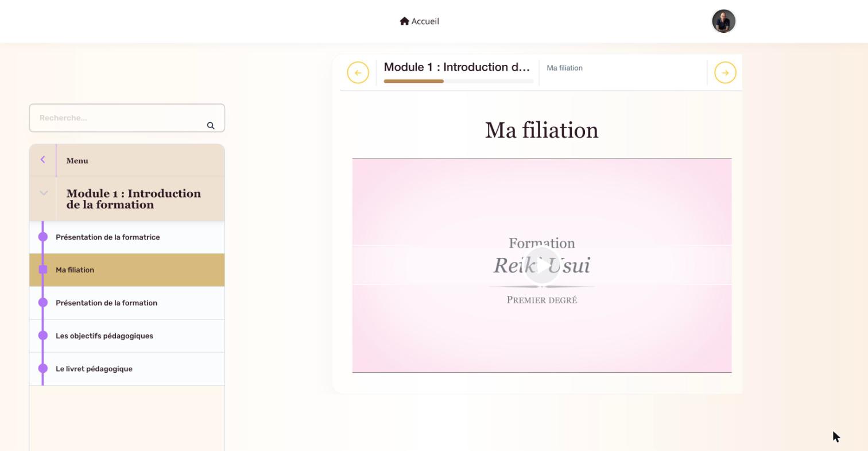868x451 pixels.
Task: Play the Ma filiation video
Action: pos(542,265)
